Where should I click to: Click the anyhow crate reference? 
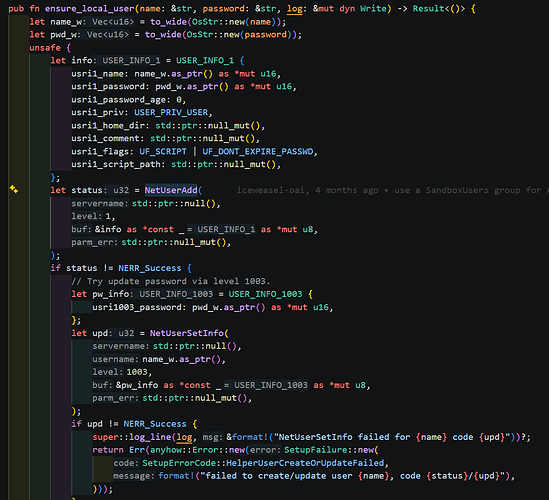pos(166,450)
